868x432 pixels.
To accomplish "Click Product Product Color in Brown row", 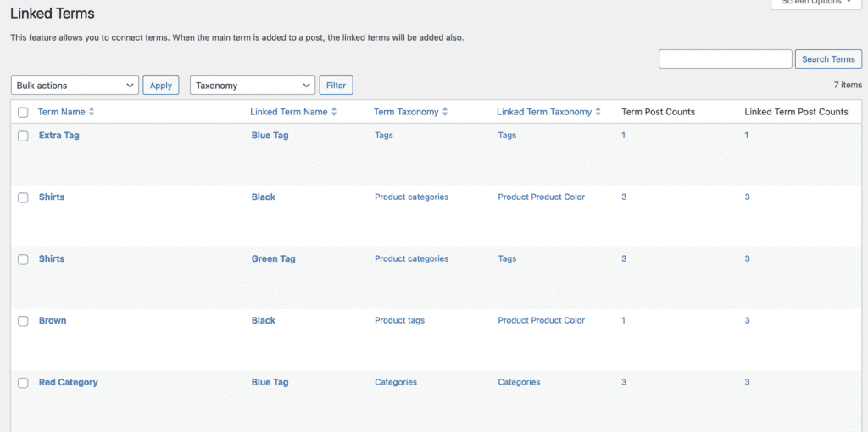I will (542, 320).
